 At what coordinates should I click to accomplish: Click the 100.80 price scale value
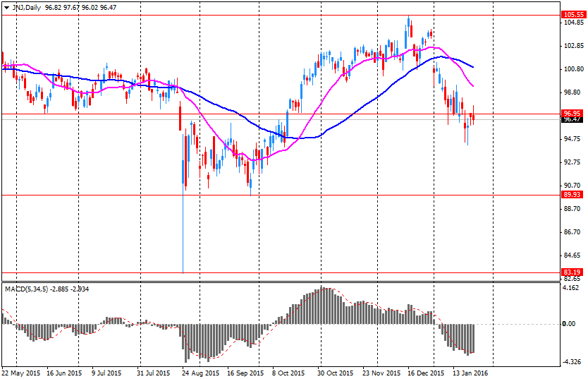[574, 69]
